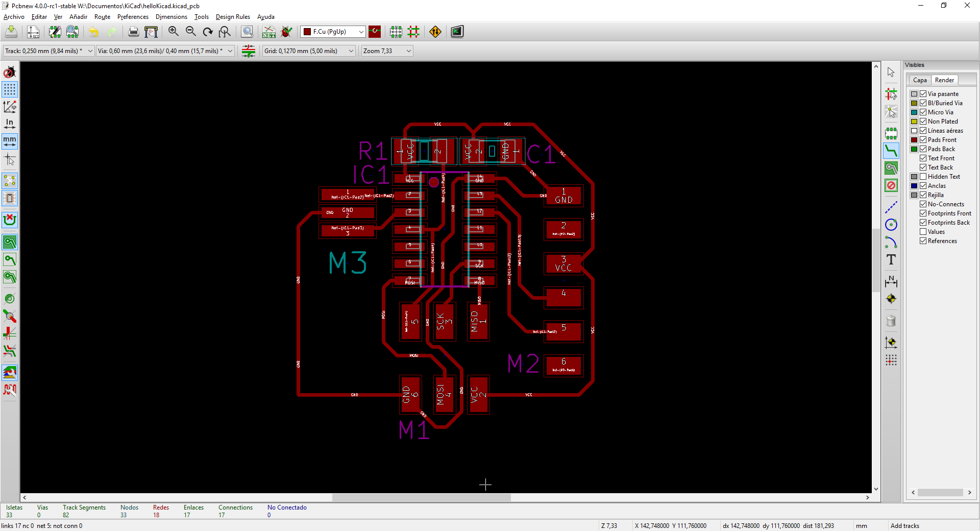Open the Ayuda menu
This screenshot has width=980, height=531.
click(265, 17)
